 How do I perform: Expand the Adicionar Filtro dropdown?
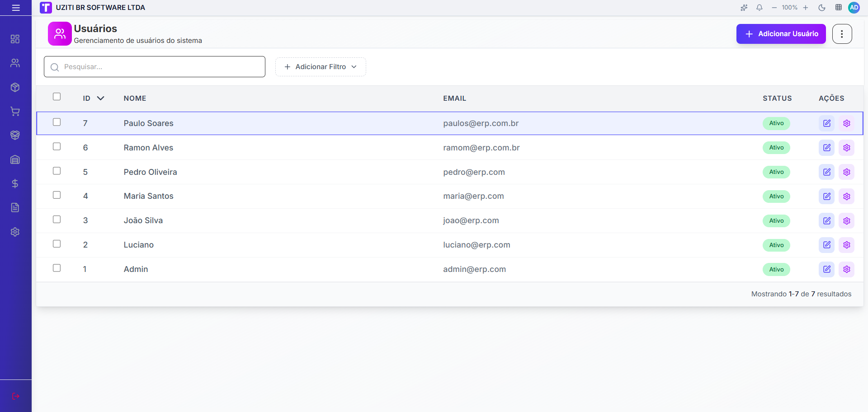coord(321,67)
